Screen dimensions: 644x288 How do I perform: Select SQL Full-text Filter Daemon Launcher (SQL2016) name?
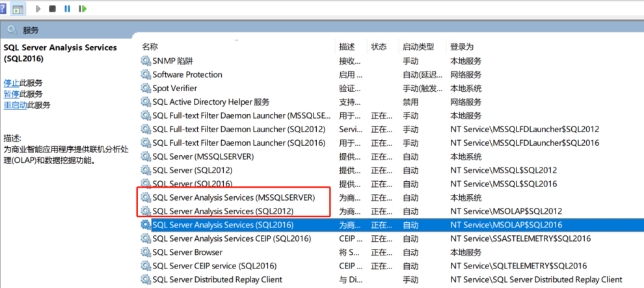(239, 143)
